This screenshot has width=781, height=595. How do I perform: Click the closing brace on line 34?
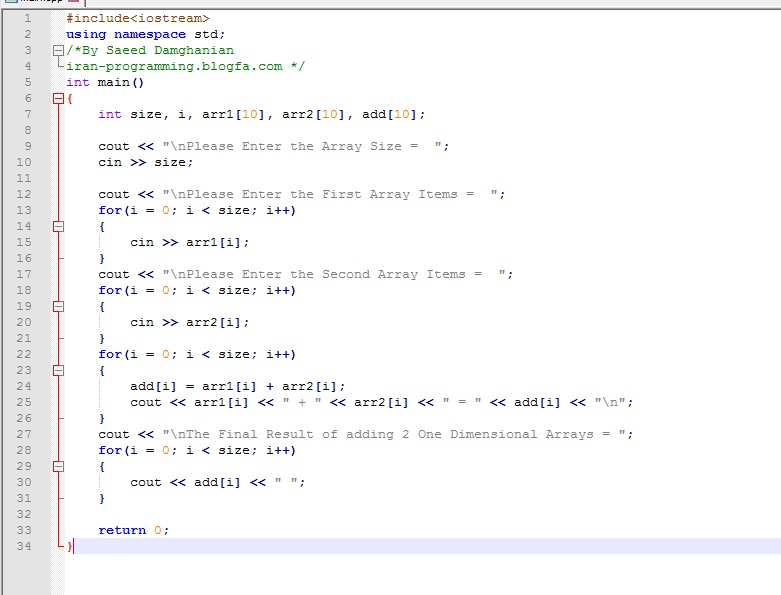70,546
